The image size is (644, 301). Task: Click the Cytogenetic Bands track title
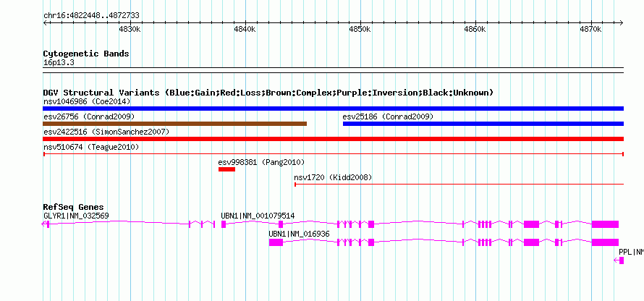pos(86,54)
